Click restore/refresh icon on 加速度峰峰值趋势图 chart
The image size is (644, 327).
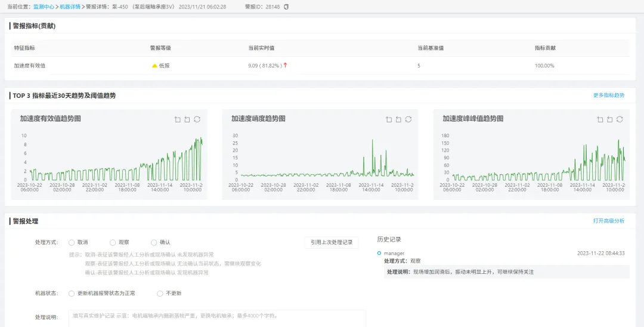point(620,119)
